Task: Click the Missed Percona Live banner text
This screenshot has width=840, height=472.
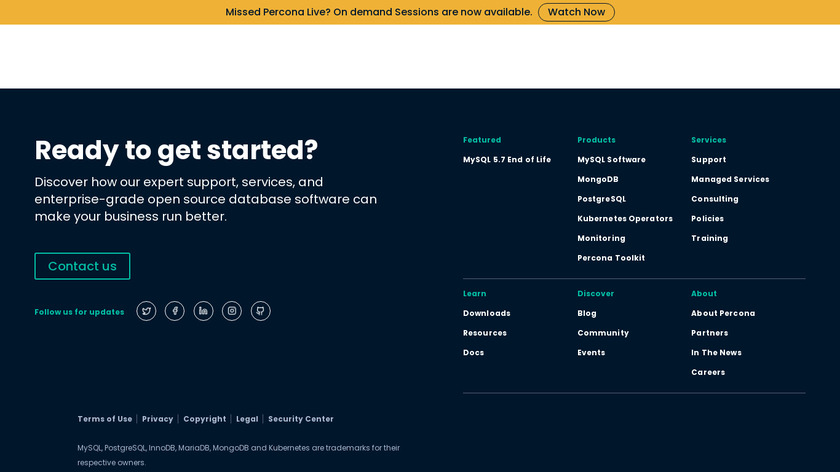Action: click(379, 12)
